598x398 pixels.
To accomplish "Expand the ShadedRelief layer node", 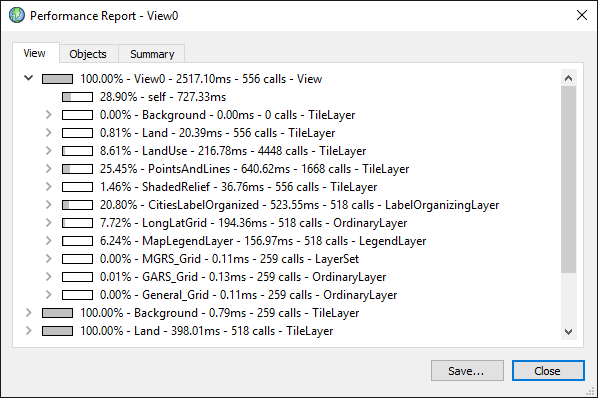I will (x=48, y=186).
